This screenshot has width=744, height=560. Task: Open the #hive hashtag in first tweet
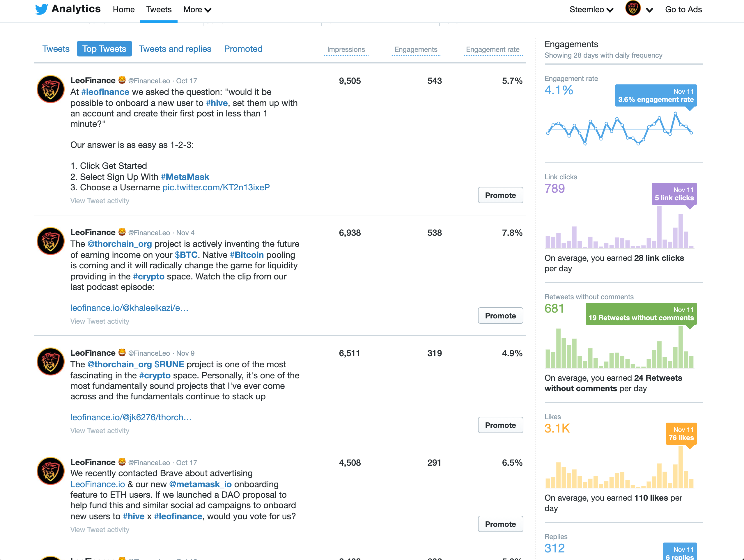pyautogui.click(x=217, y=103)
